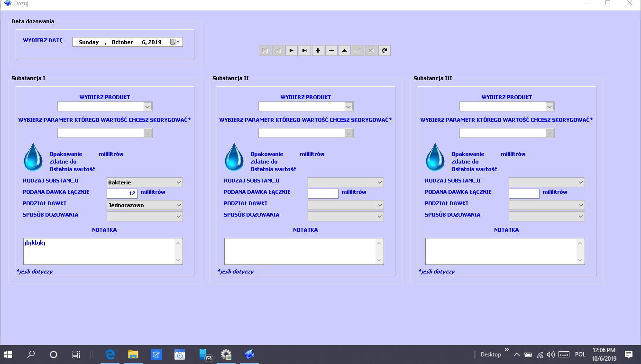
Task: Expand WYBIERZ PRODUKT dropdown in Substancja III
Action: coord(549,107)
